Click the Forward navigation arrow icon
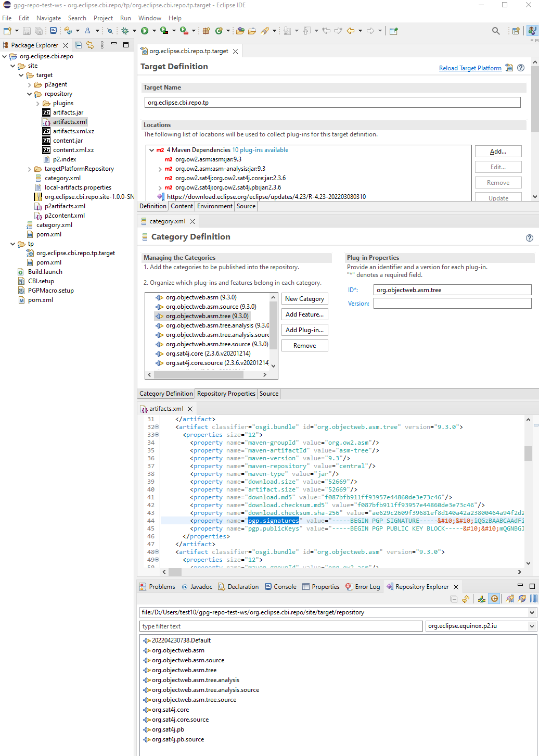 pos(370,31)
